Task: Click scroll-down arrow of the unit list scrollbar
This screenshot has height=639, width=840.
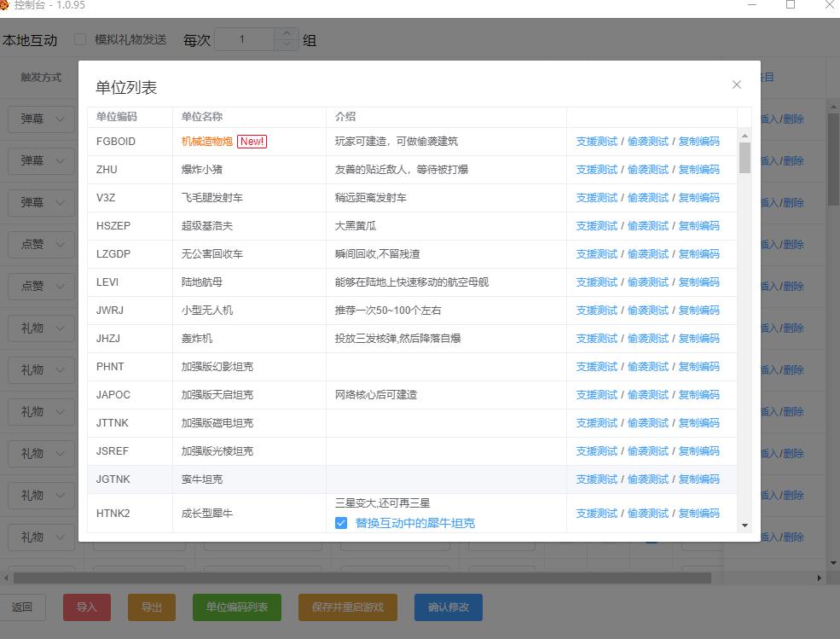Action: pyautogui.click(x=744, y=526)
